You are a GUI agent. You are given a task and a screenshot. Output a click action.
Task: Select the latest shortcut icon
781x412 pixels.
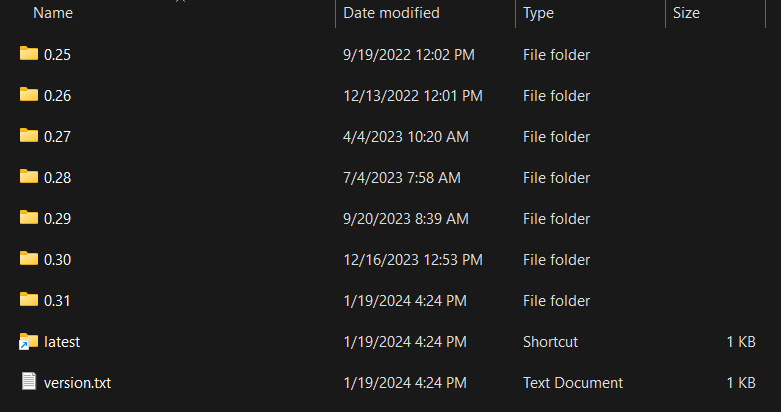click(x=28, y=342)
